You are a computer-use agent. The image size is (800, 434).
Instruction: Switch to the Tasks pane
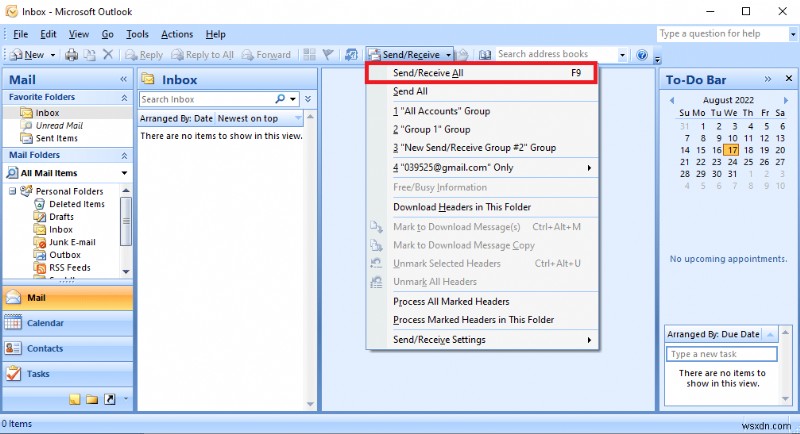click(67, 374)
